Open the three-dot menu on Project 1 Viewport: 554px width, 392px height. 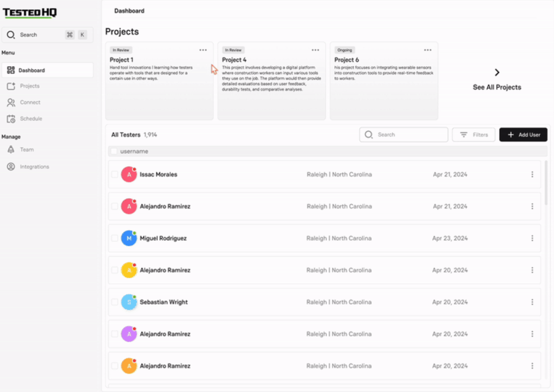coord(203,50)
